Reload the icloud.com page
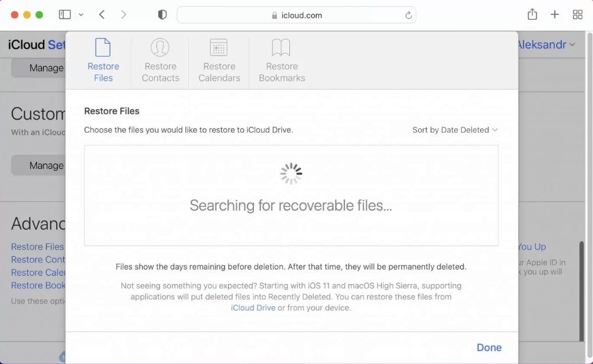The width and height of the screenshot is (593, 364). click(409, 15)
